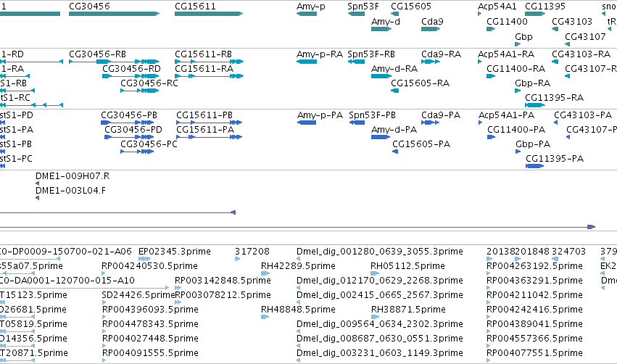The height and width of the screenshot is (364, 617).
Task: Open EST RH48848.5prime
Action: click(x=298, y=310)
